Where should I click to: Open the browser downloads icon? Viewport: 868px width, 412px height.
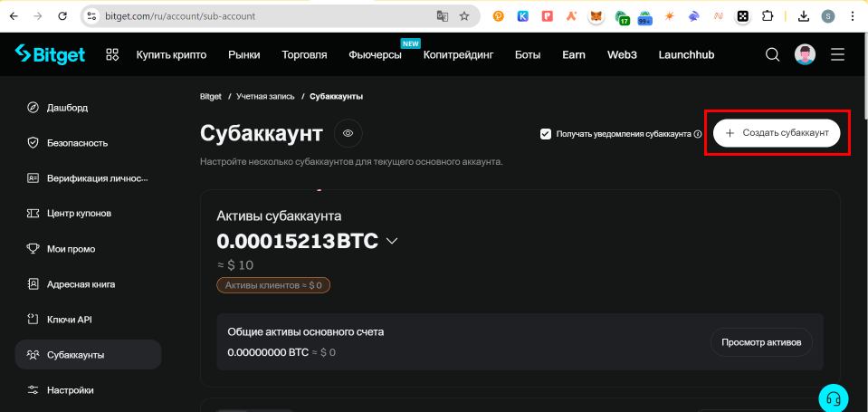click(x=804, y=16)
